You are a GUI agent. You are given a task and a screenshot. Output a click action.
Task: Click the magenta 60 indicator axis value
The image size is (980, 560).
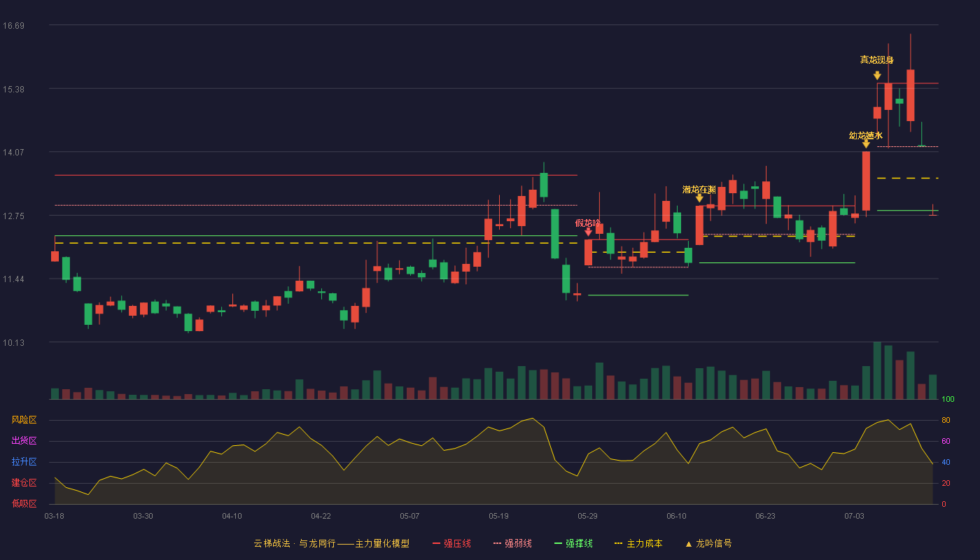point(946,441)
